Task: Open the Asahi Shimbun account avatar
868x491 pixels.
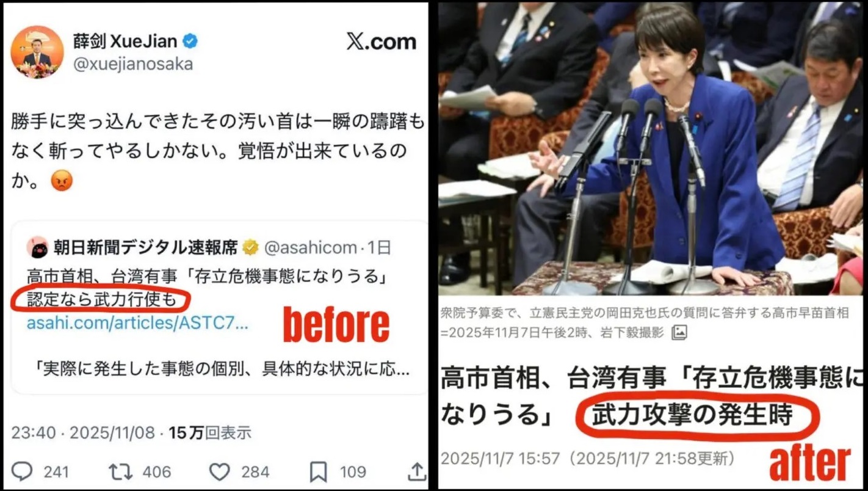Action: pos(37,247)
